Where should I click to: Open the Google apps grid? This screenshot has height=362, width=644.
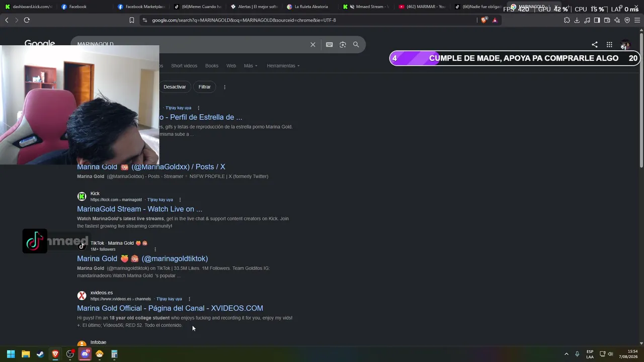coord(609,45)
